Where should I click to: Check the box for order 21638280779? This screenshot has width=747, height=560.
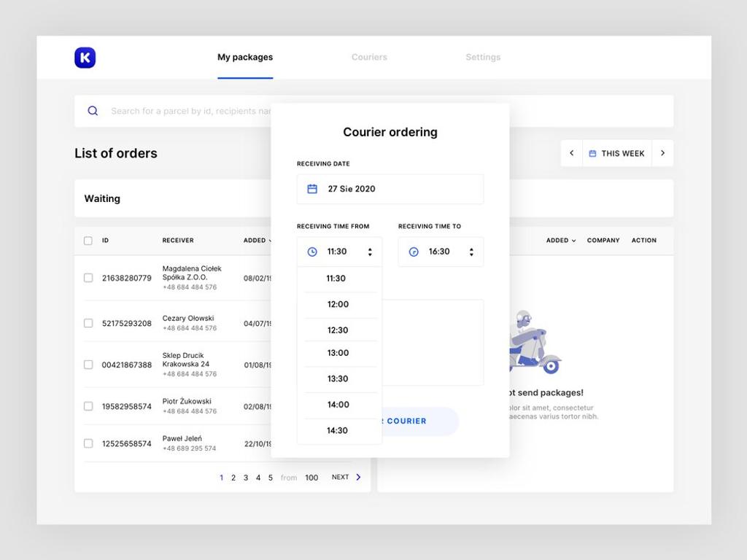click(88, 278)
